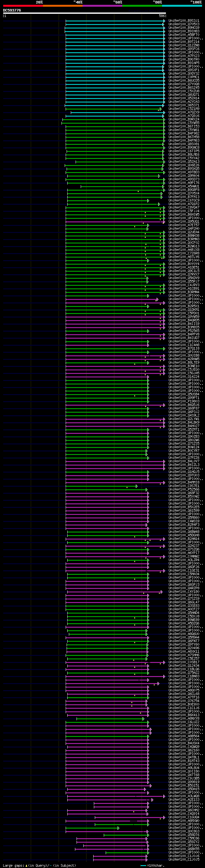
Task: Select label UniRef100_Q9M404
Action: click(x=184, y=176)
